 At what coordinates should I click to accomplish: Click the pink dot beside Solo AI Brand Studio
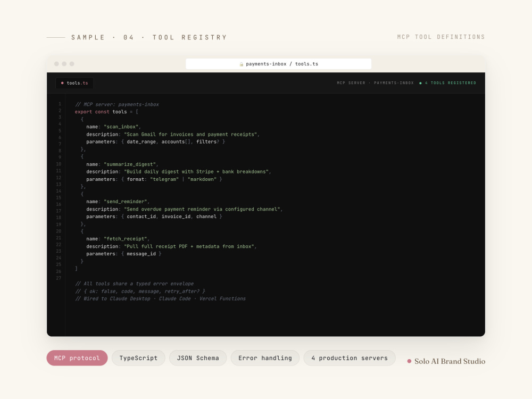(x=409, y=361)
